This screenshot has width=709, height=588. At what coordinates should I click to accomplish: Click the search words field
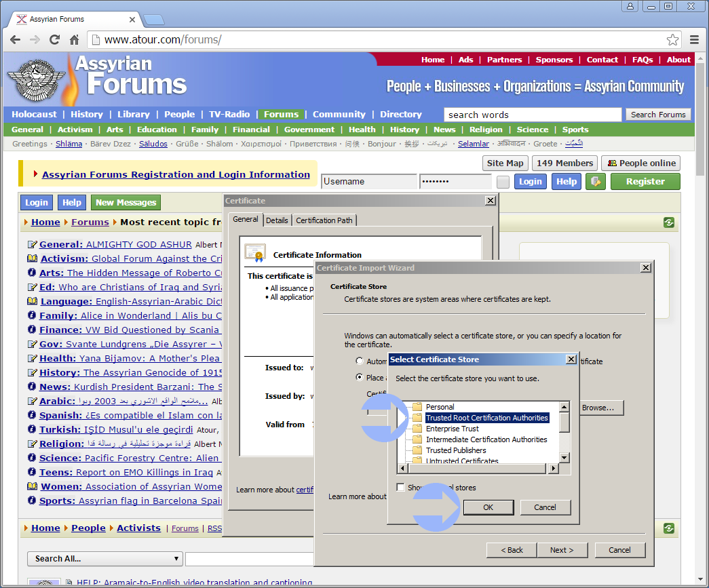click(533, 115)
